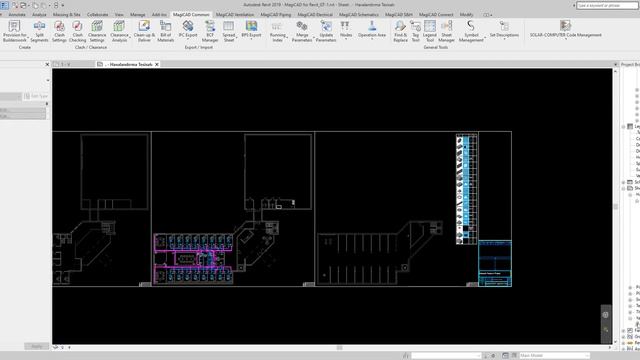The height and width of the screenshot is (360, 640).
Task: Expand the Set Descriptions dropdown arrow
Action: (504, 40)
